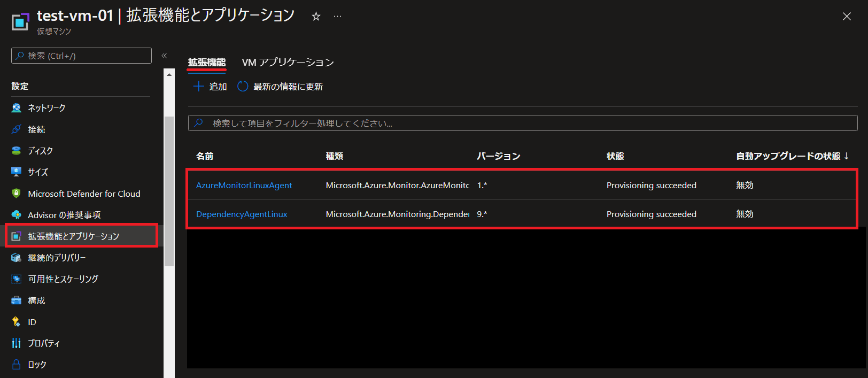Image resolution: width=868 pixels, height=378 pixels.
Task: Click Microsoft.Azure.Monitoring.Dependency type cell
Action: (398, 214)
